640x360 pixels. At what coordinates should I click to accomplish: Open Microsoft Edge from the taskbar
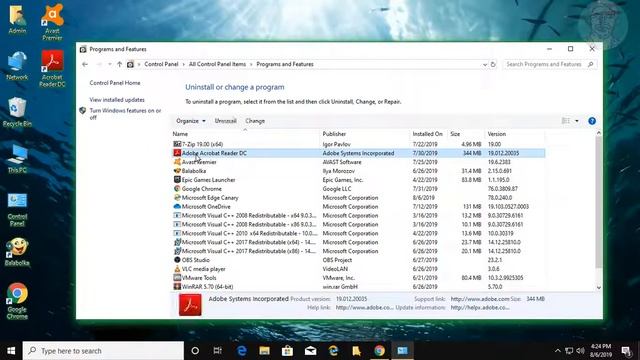point(242,351)
